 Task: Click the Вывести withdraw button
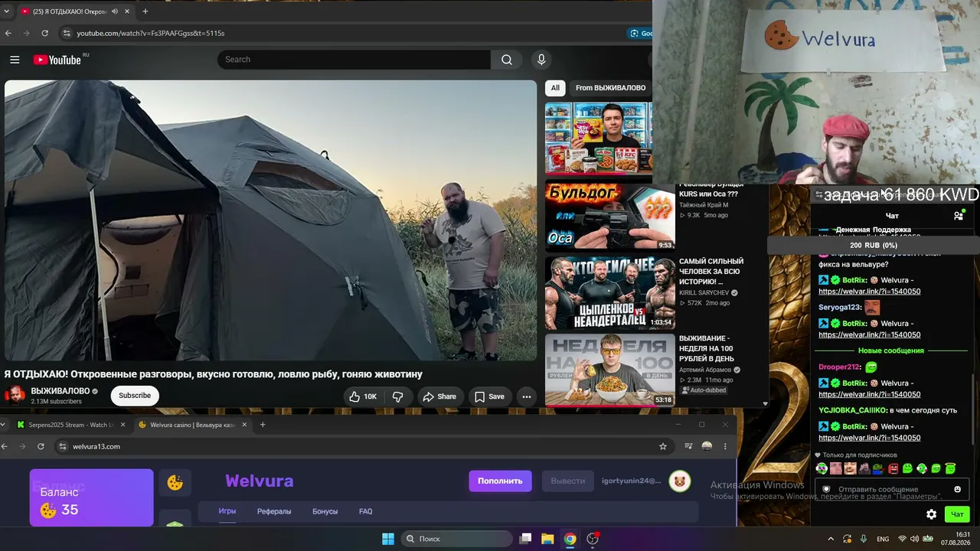568,481
